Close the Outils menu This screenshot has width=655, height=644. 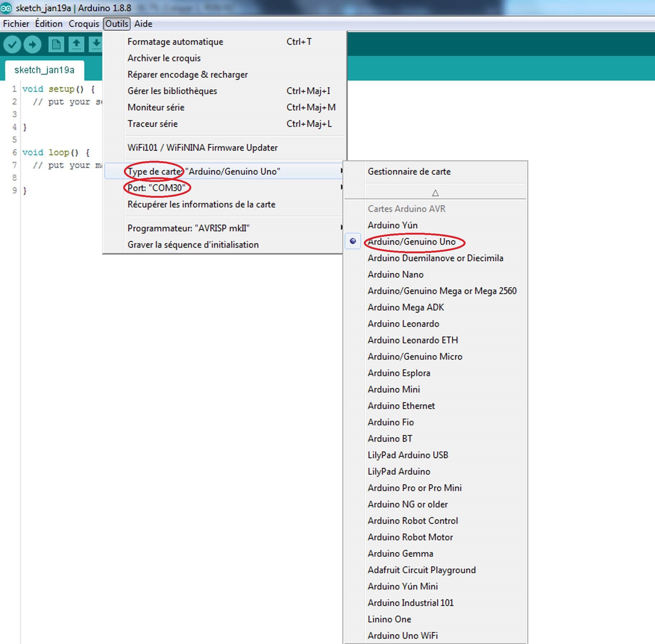tap(117, 24)
